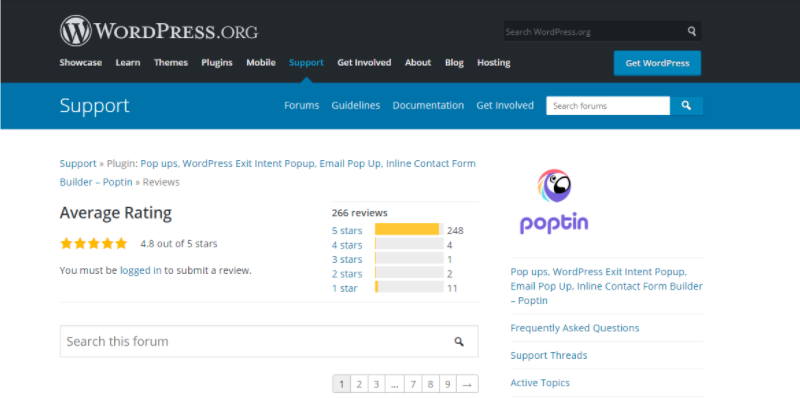800x398 pixels.
Task: Click the Support breadcrumb link
Action: (x=78, y=164)
